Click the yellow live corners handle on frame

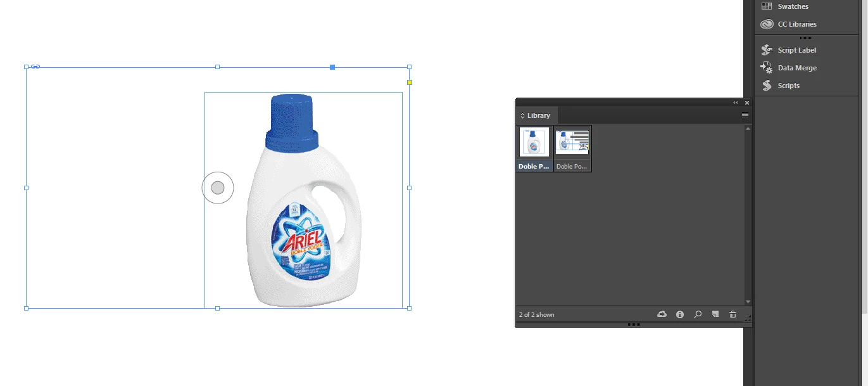tap(410, 82)
